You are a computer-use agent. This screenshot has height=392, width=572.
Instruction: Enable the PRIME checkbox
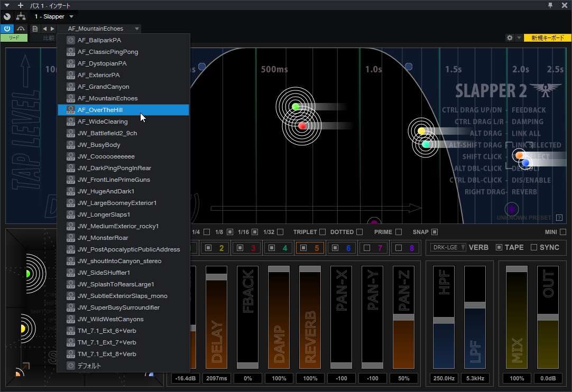[x=399, y=232]
